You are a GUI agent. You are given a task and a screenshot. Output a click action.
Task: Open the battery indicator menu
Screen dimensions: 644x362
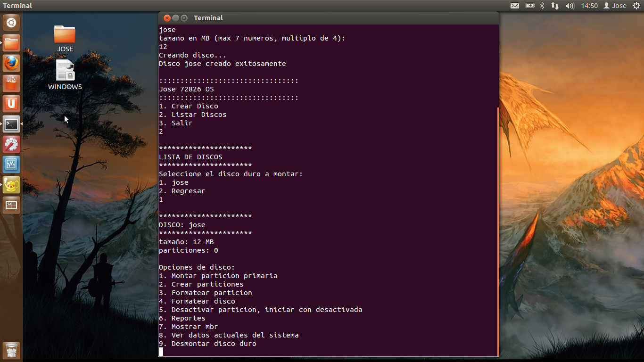[530, 6]
